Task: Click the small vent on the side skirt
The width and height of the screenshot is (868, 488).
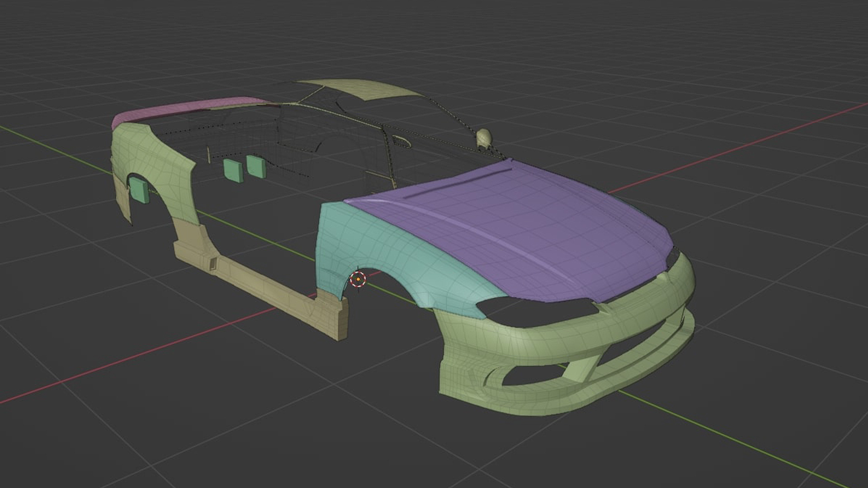Action: (x=212, y=264)
